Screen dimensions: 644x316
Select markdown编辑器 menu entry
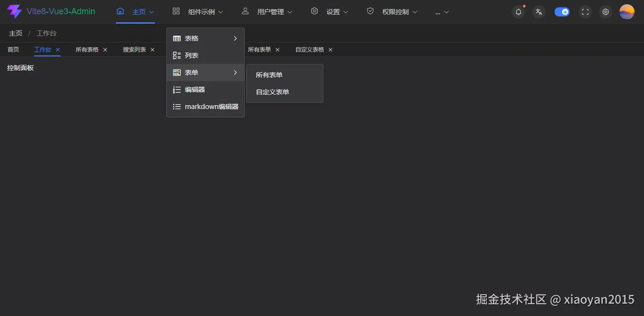206,107
